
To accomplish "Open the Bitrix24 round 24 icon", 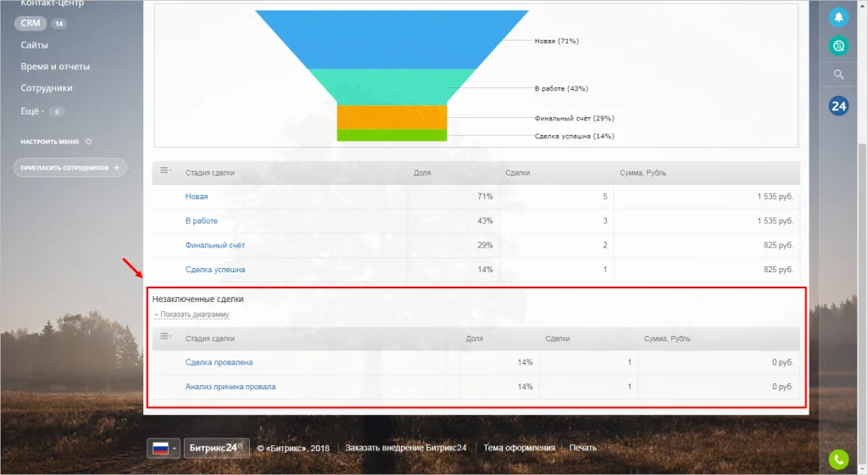I will click(x=838, y=106).
